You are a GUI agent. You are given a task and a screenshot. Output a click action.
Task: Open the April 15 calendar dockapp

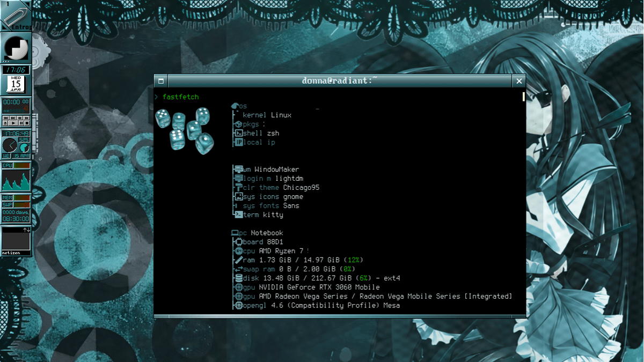coord(16,85)
